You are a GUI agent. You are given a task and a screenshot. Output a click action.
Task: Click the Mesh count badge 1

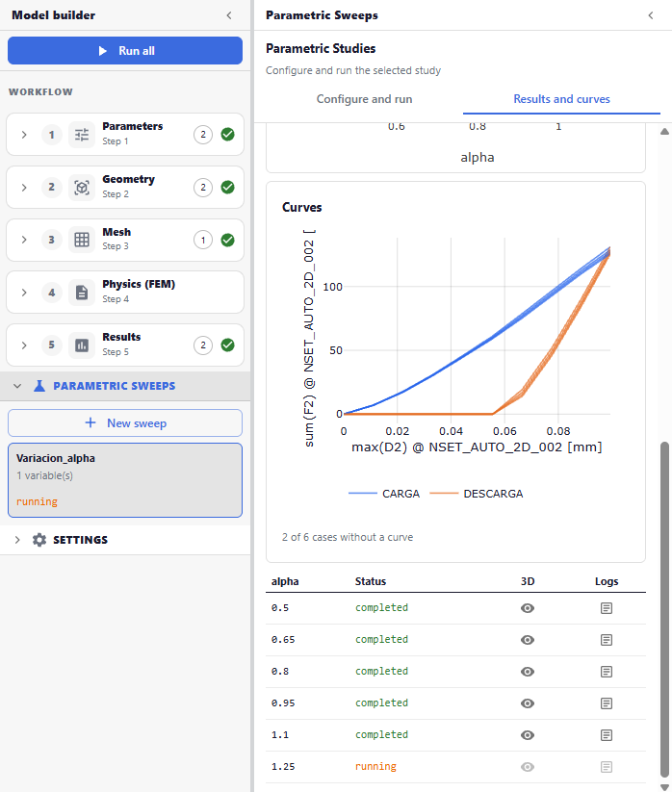[x=203, y=240]
